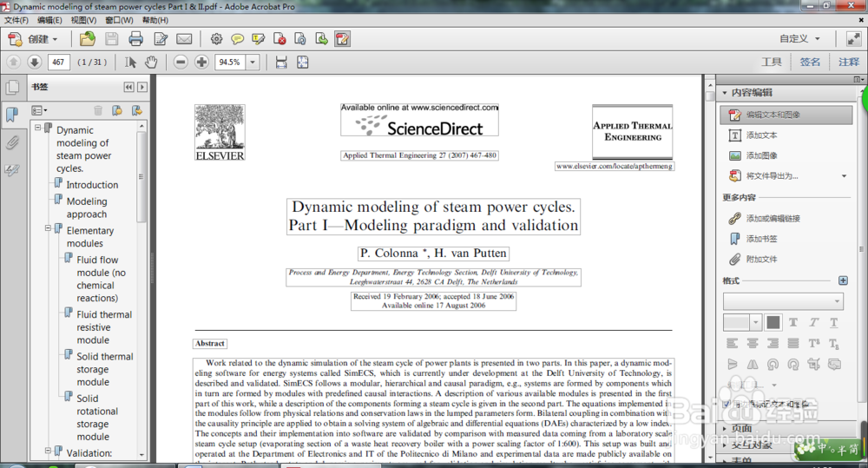Open the text color swatch
The image size is (868, 468).
click(773, 322)
